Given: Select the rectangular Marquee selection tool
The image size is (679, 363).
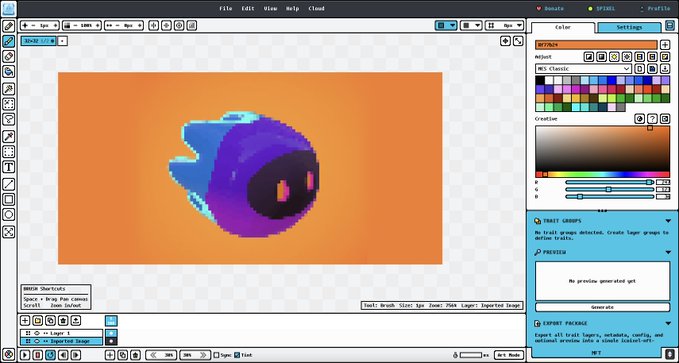Looking at the screenshot, I should click(x=9, y=152).
